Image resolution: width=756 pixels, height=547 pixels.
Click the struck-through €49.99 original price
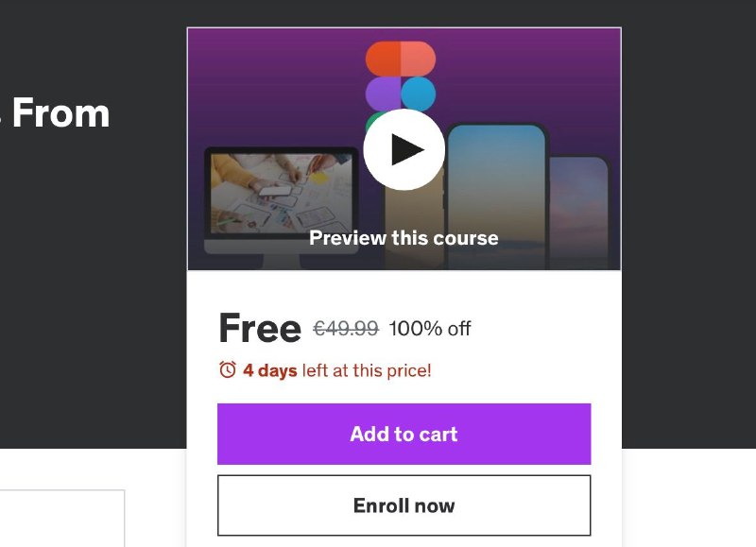click(346, 329)
